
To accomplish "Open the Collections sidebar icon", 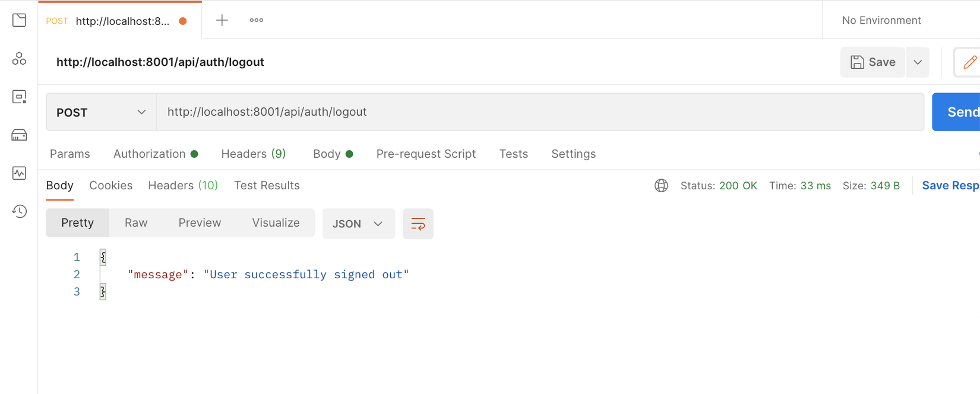I will tap(19, 21).
